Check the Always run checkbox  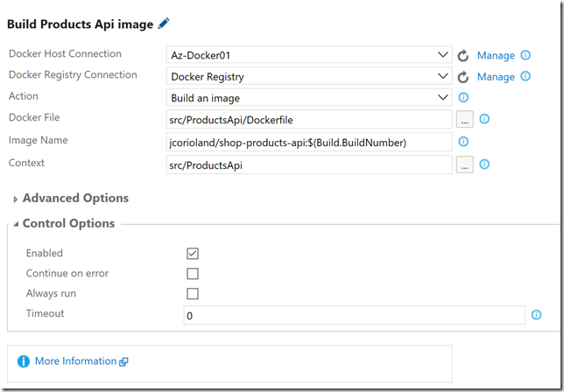point(193,293)
